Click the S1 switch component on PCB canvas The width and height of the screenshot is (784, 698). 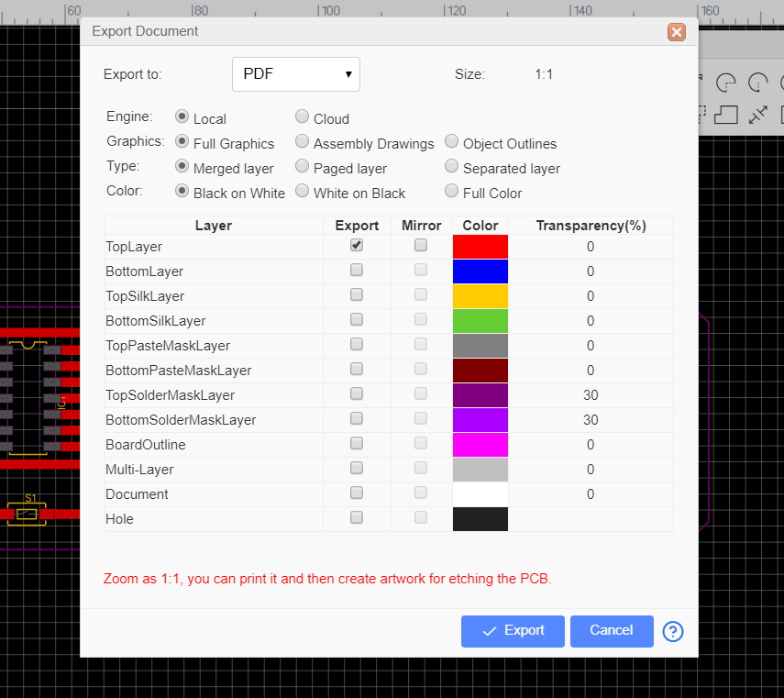tap(27, 514)
